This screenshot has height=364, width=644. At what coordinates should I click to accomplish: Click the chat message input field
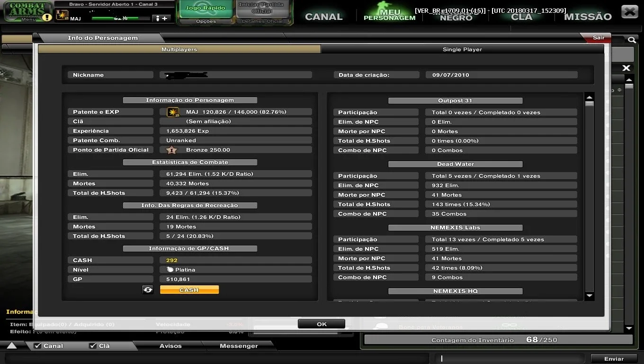click(510, 359)
